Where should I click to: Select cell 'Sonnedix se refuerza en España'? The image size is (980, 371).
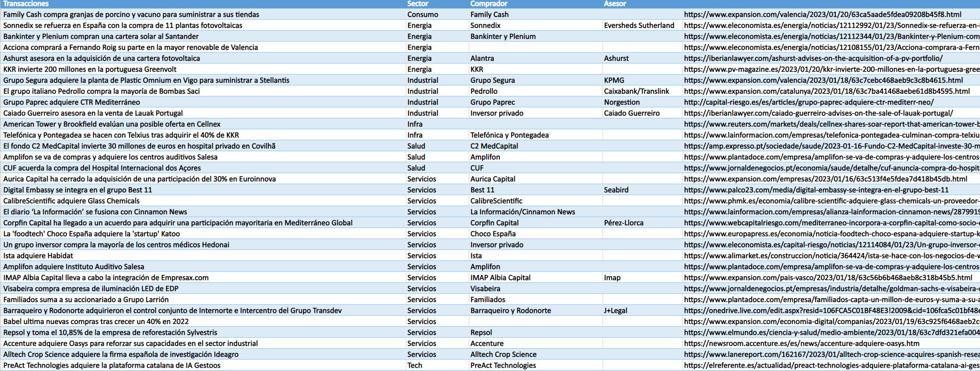click(x=203, y=26)
